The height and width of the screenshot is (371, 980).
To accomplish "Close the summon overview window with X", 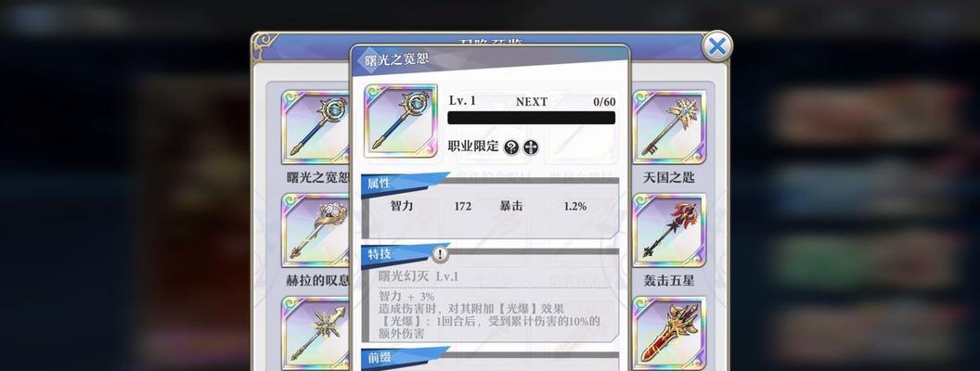I will 716,46.
